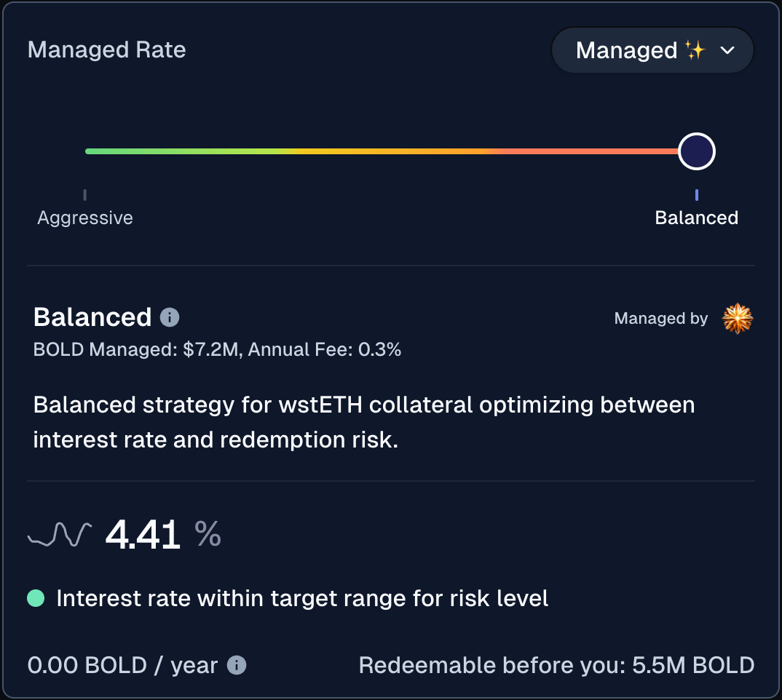This screenshot has height=700, width=782.
Task: Click the middle of the gradient risk slider track
Action: (382, 151)
